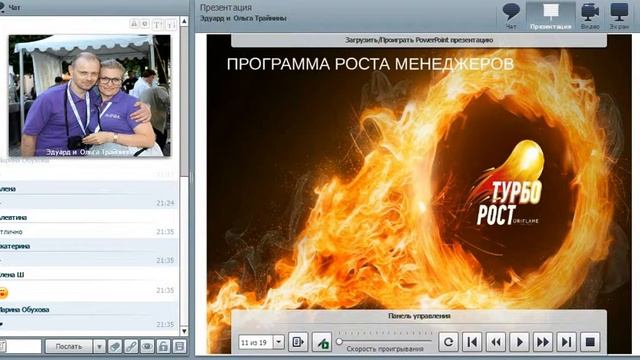Send message with Послать button
640x360 pixels.
(x=68, y=346)
